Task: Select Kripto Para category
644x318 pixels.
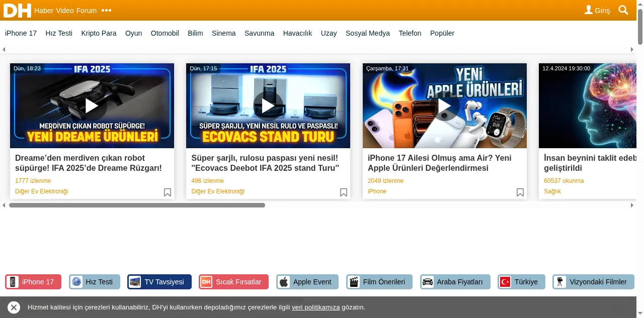Action: click(99, 33)
